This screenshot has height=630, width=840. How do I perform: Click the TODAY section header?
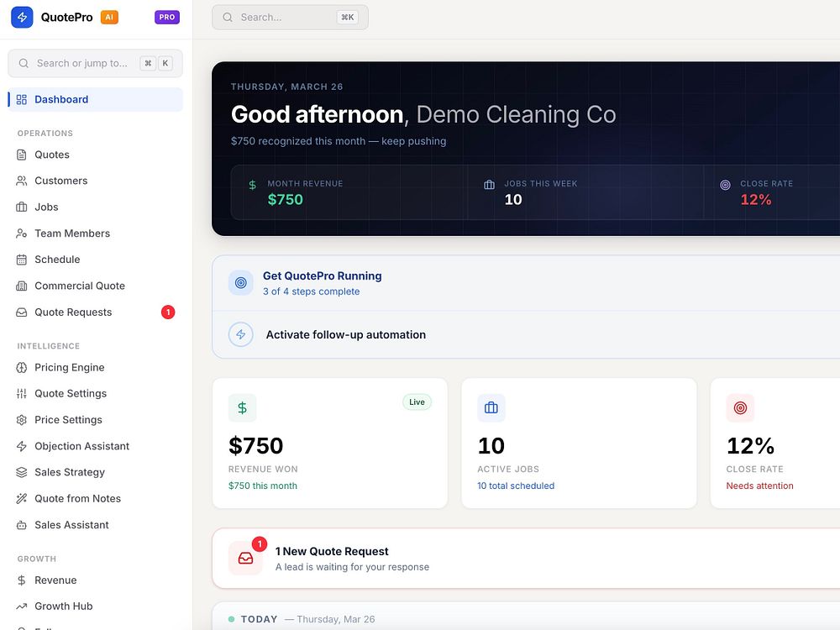[259, 619]
